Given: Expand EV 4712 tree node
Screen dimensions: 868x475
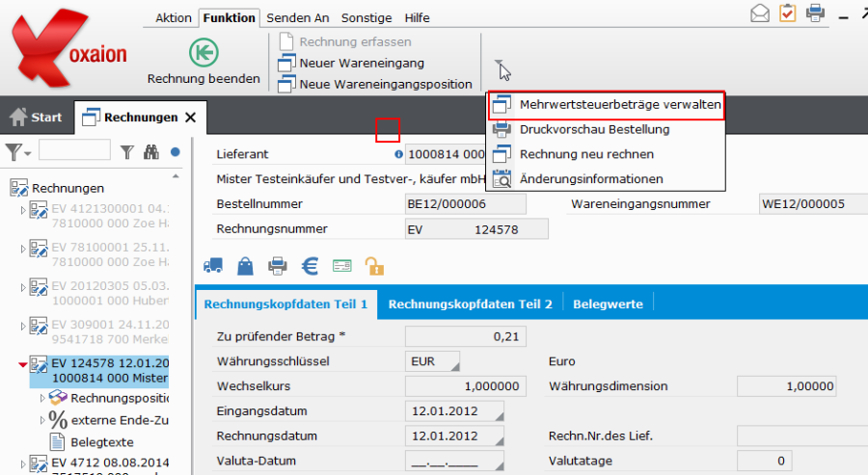Looking at the screenshot, I should tap(23, 464).
